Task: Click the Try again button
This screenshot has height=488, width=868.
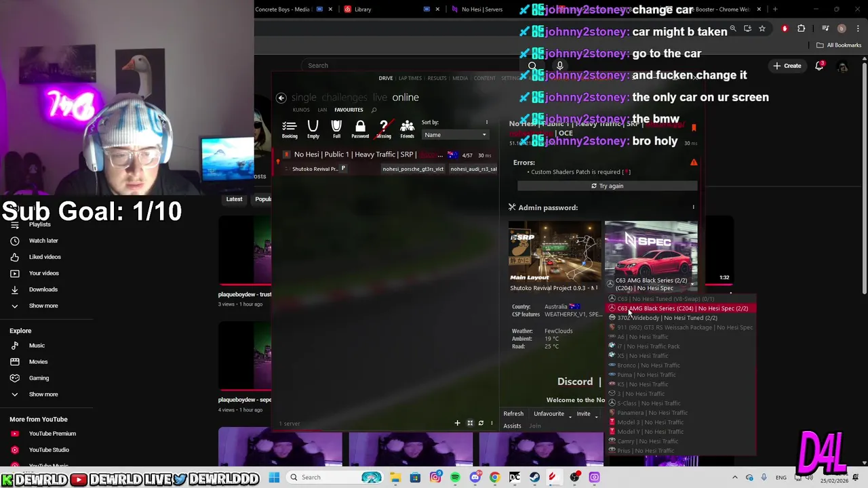Action: pos(607,186)
